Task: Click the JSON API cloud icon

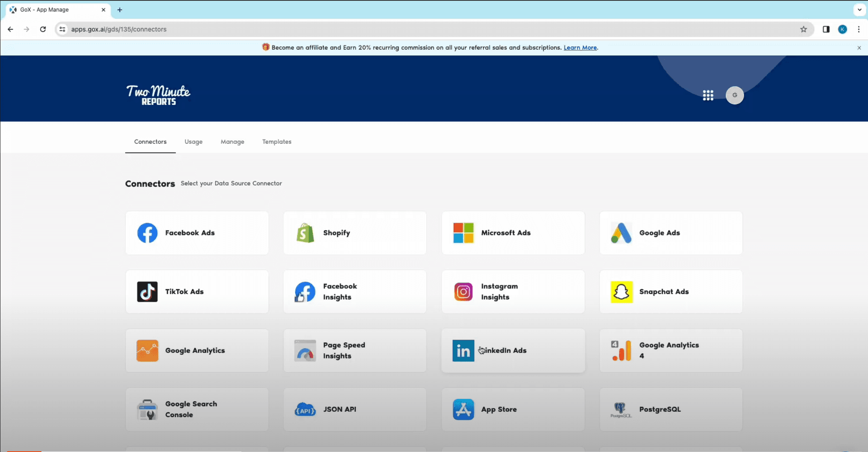Action: tap(305, 409)
